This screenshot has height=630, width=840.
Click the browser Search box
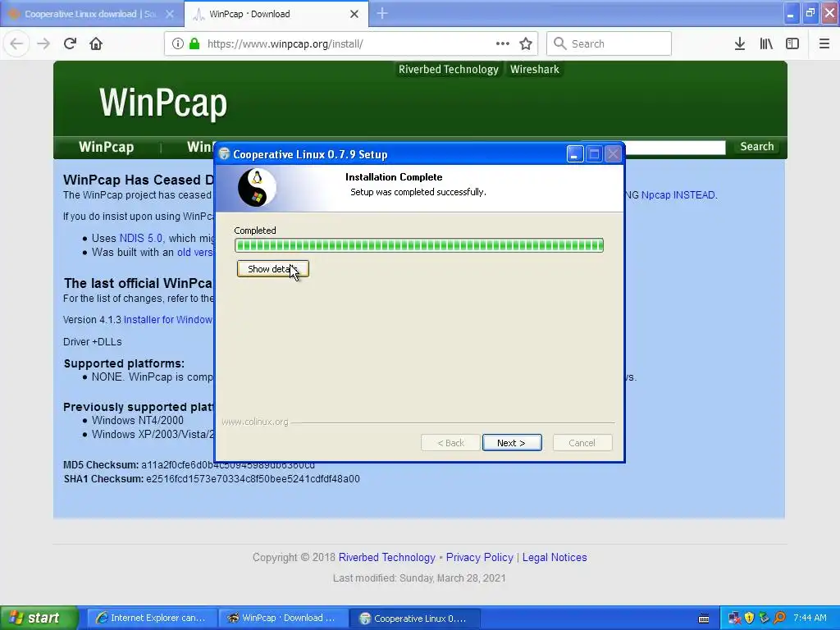[609, 43]
